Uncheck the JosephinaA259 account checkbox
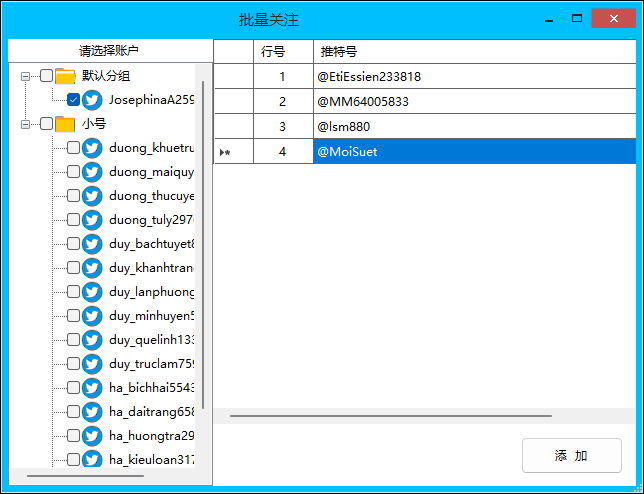Viewport: 644px width, 494px height. tap(73, 100)
